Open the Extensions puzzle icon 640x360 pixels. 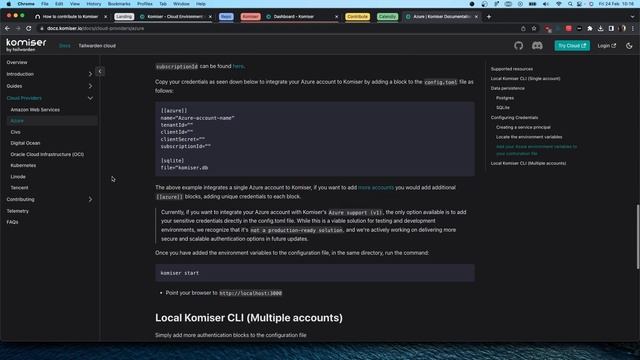tap(590, 29)
